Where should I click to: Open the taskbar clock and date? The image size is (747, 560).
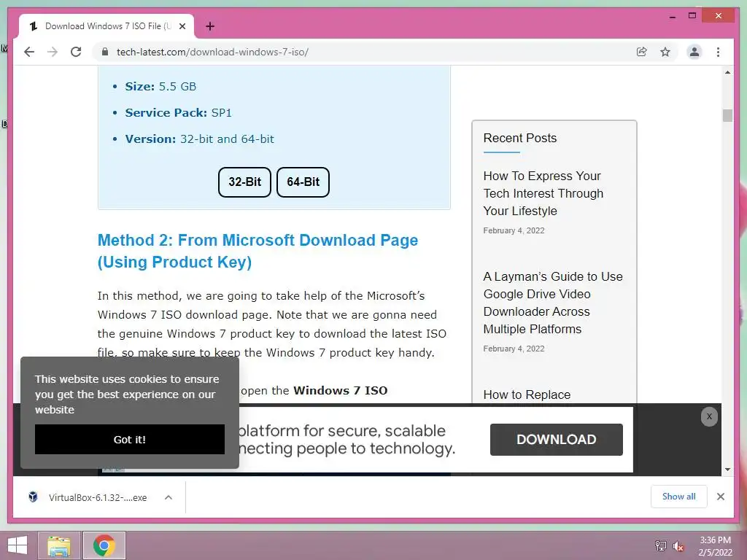click(715, 546)
